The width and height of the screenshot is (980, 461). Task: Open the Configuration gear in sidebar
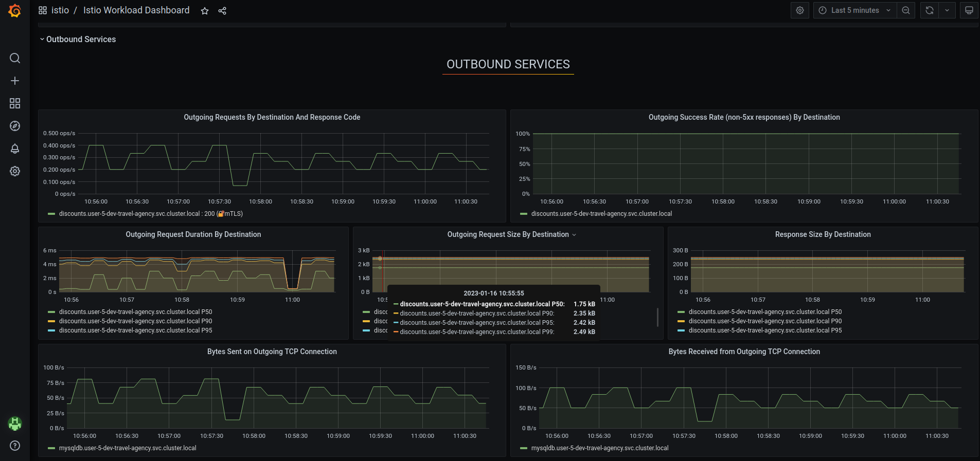[15, 171]
